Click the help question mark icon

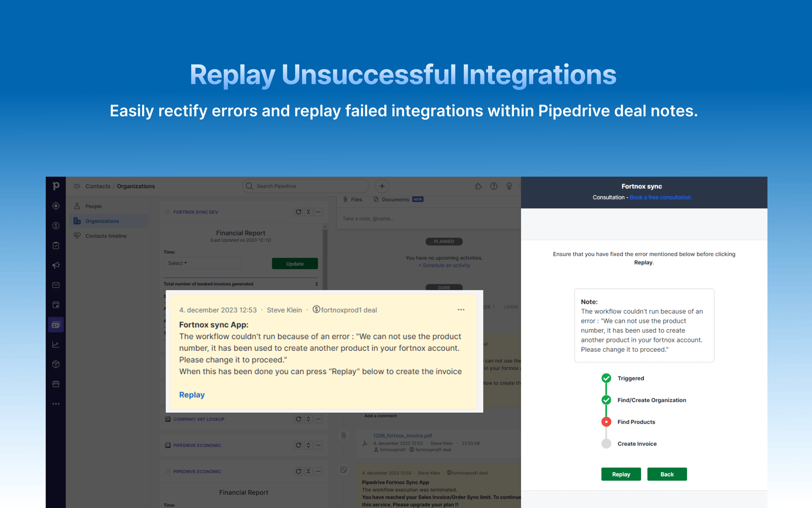click(494, 186)
